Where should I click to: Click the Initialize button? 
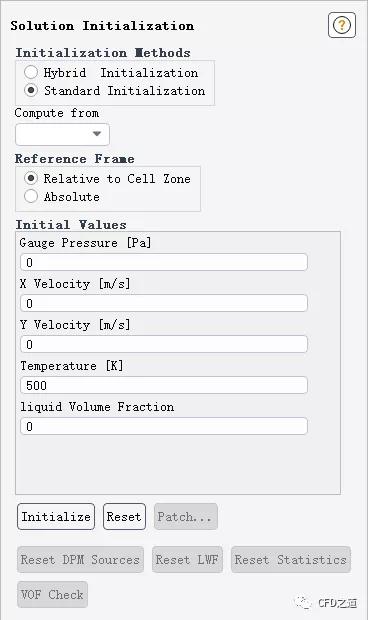(x=56, y=516)
